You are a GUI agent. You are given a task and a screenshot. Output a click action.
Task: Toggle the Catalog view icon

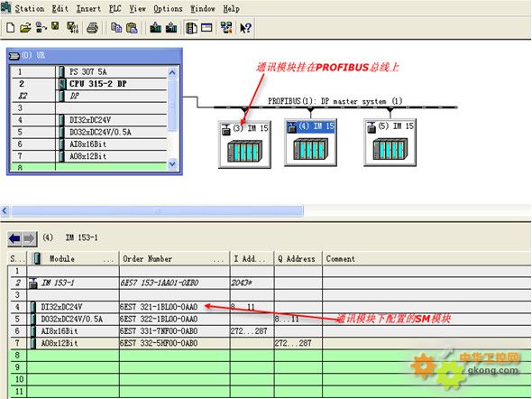[191, 27]
